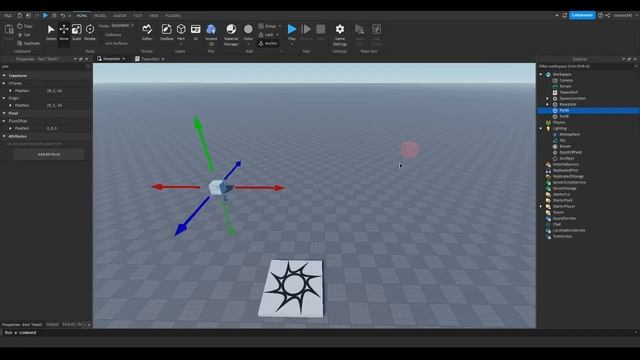The width and height of the screenshot is (640, 360).
Task: Click the Color swatch in Edit group
Action: click(248, 29)
